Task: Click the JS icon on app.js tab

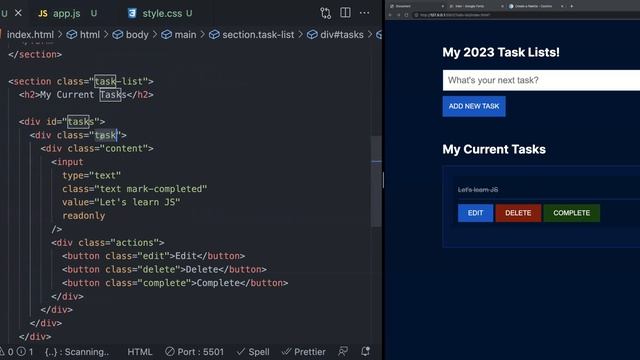Action: (42, 13)
